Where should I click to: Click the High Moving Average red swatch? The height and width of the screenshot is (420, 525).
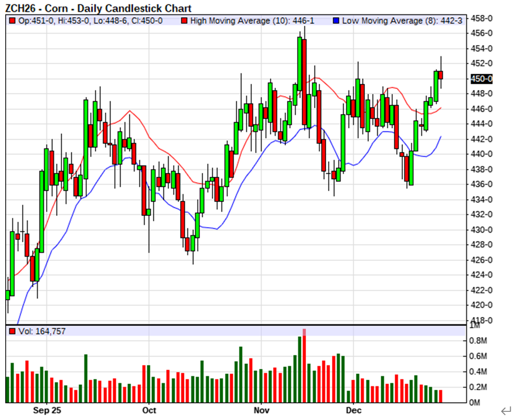[x=184, y=21]
